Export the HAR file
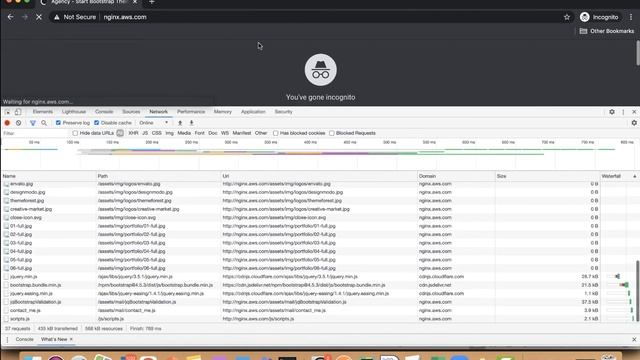640x360 pixels. [x=191, y=123]
